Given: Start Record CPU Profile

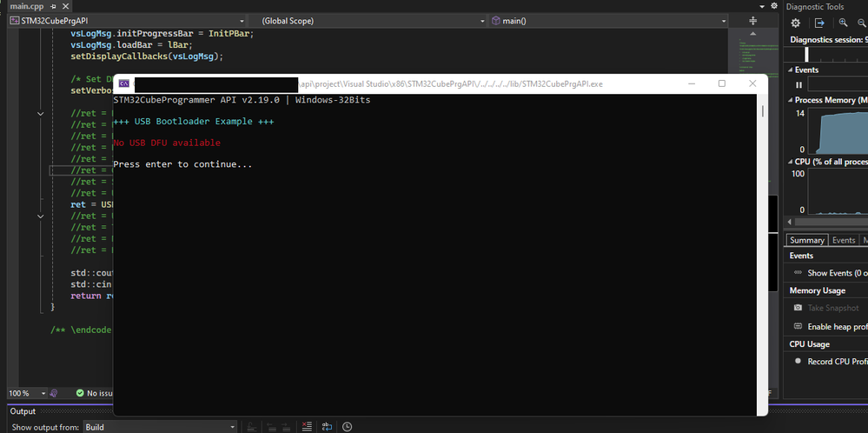Looking at the screenshot, I should tap(837, 362).
